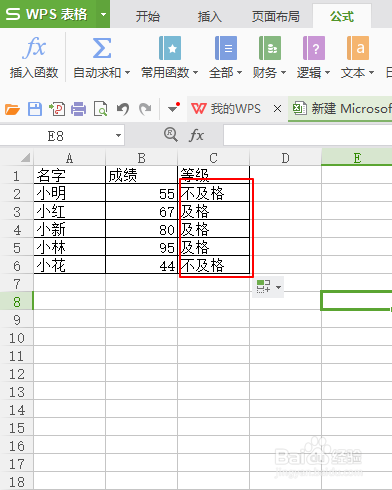Expand the Logical dropdown arrow
Image resolution: width=392 pixels, height=490 pixels.
[x=327, y=72]
